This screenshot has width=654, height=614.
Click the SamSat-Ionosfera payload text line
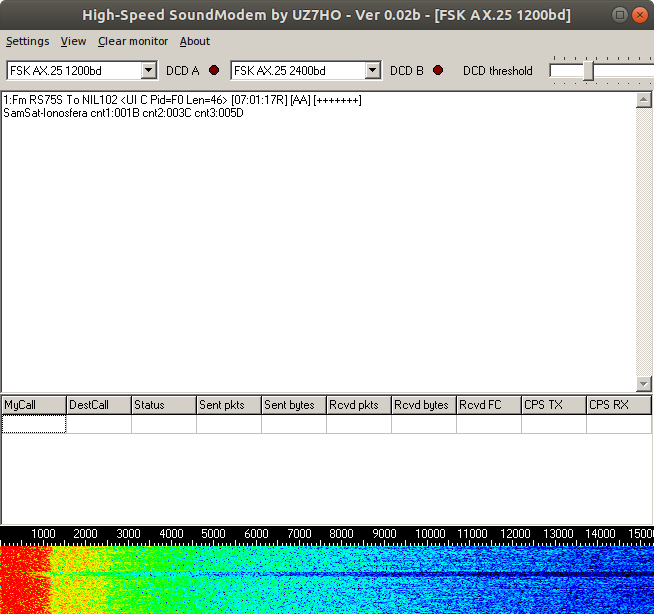click(x=123, y=113)
